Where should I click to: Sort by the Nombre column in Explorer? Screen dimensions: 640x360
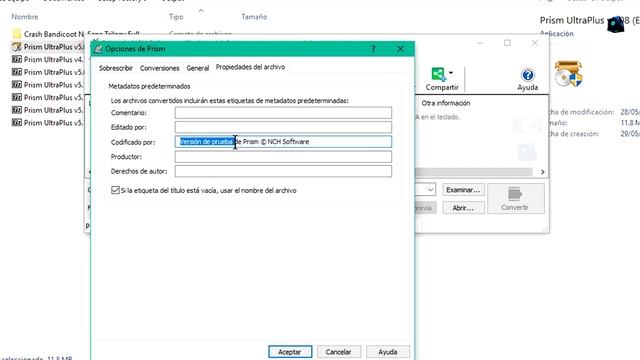(x=25, y=17)
